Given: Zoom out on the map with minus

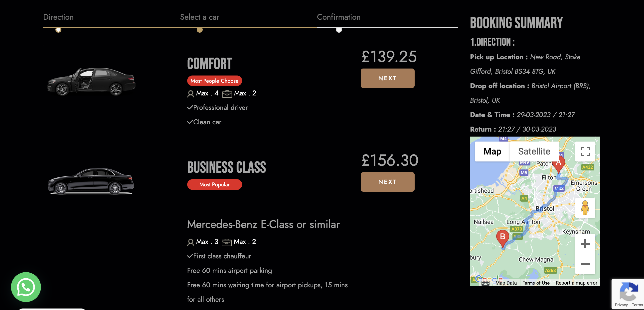Looking at the screenshot, I should click(x=585, y=264).
